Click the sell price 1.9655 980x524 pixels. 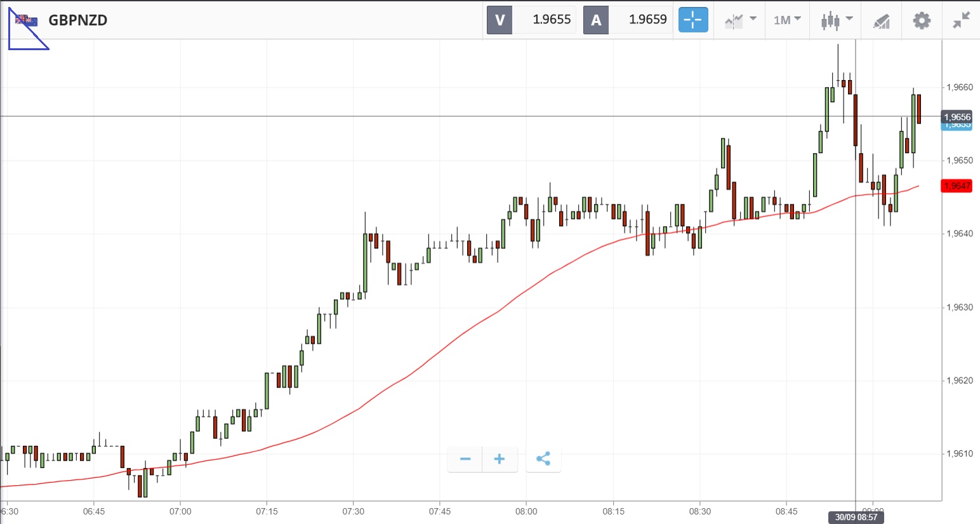pos(551,20)
